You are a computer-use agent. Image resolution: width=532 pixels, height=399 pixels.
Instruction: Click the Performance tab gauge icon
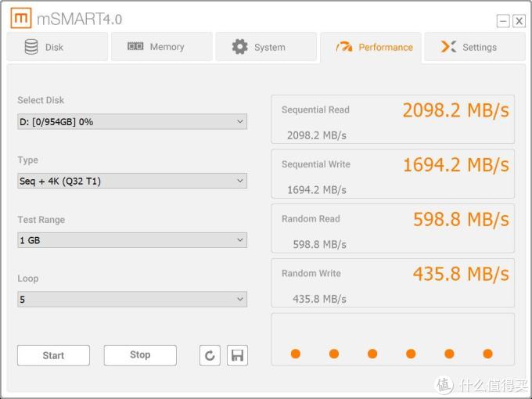(344, 47)
